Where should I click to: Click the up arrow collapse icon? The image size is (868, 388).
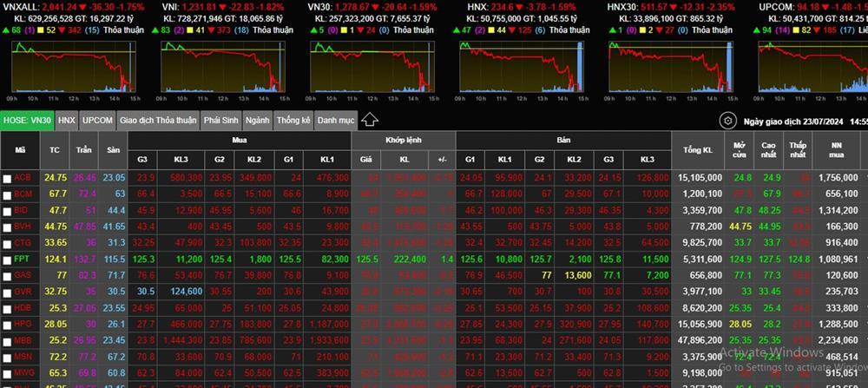369,120
